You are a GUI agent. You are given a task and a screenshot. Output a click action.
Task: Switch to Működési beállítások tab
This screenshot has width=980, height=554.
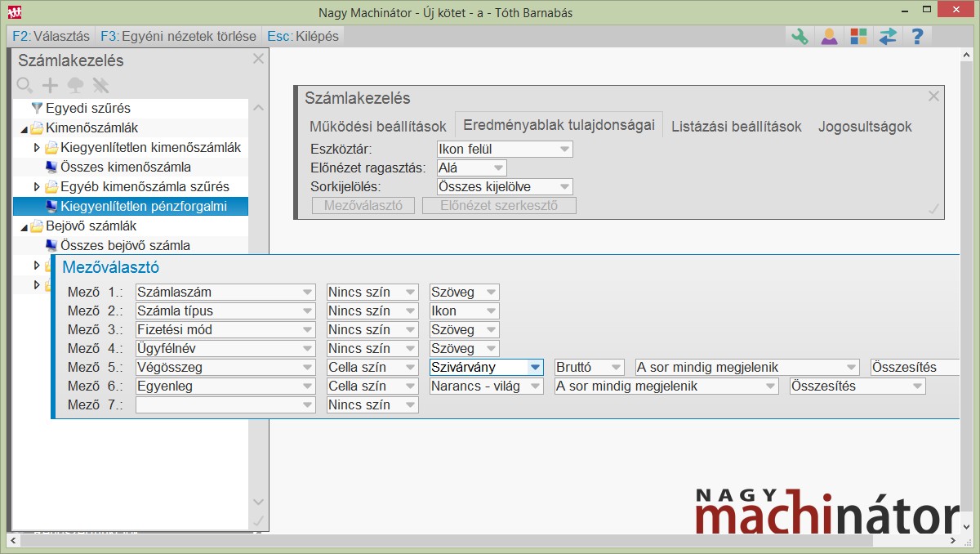[378, 127]
